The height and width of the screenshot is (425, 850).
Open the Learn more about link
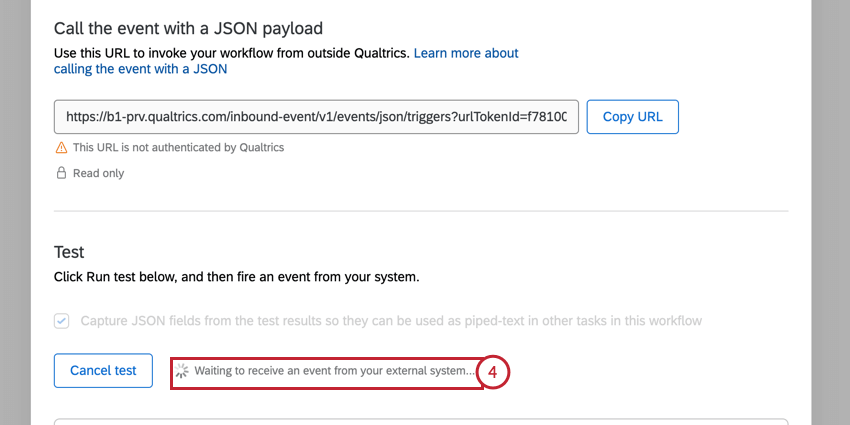[466, 53]
